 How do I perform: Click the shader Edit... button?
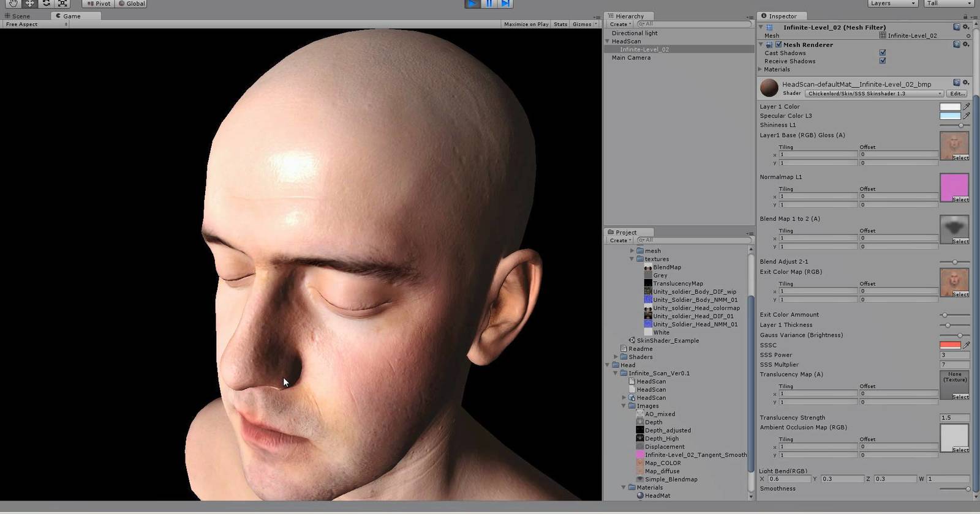coord(957,94)
